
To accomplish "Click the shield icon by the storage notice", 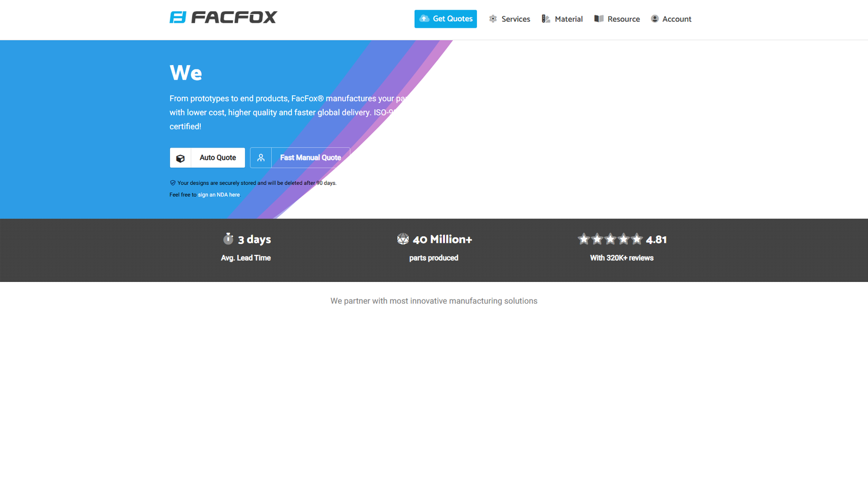I will (x=173, y=183).
